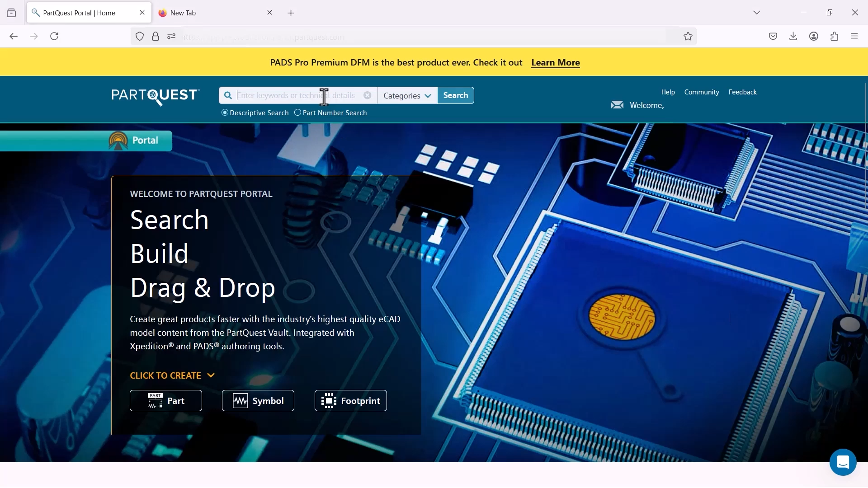Click the Learn More link in banner

click(556, 63)
